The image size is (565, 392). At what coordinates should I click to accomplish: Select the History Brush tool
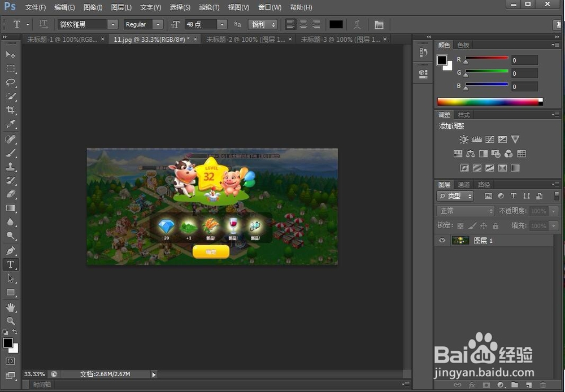[10, 180]
